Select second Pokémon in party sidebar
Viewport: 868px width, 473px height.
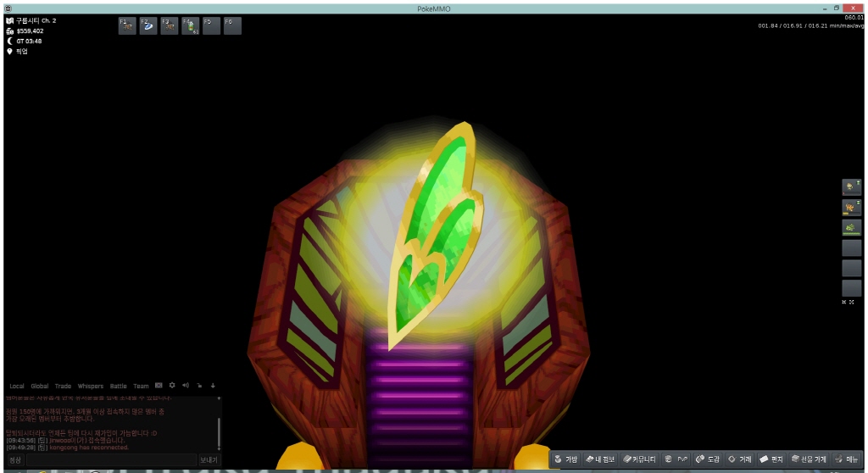click(x=851, y=208)
